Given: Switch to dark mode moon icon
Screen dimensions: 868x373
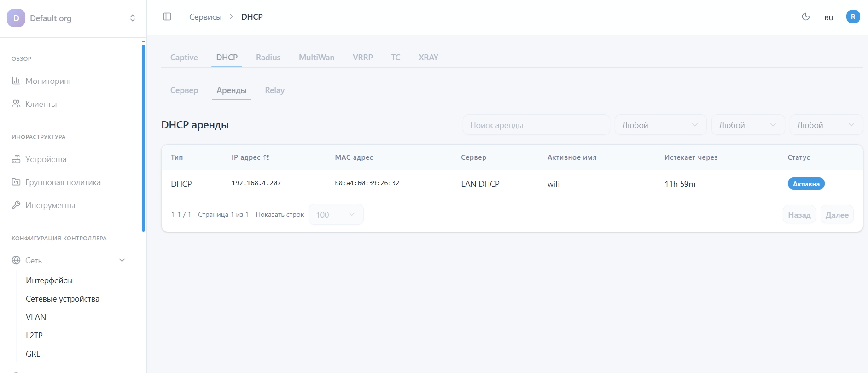Looking at the screenshot, I should [806, 17].
